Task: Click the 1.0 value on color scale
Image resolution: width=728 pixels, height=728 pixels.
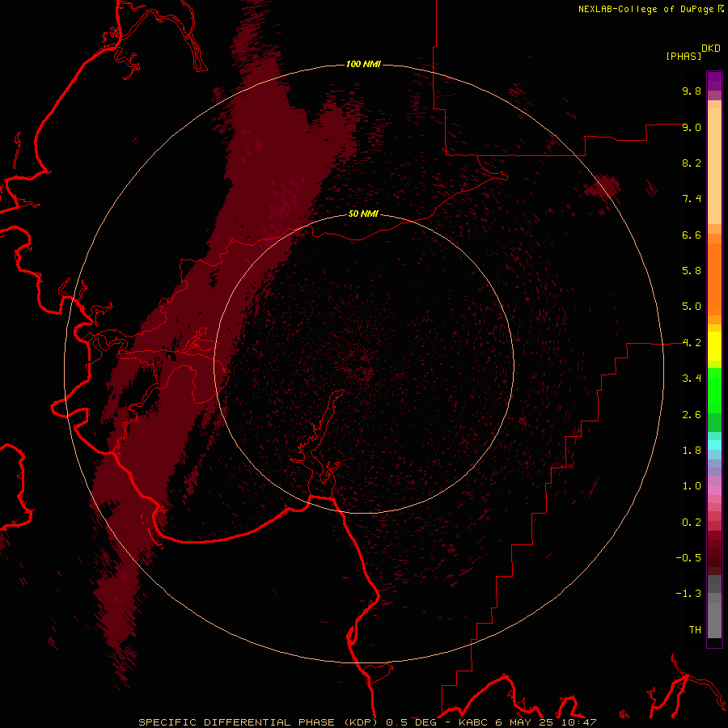Action: coord(692,486)
